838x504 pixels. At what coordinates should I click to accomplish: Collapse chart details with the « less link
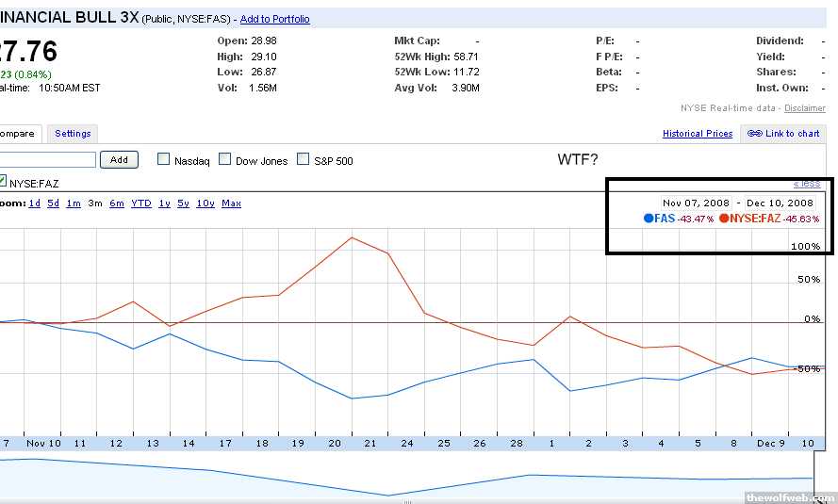pos(806,183)
